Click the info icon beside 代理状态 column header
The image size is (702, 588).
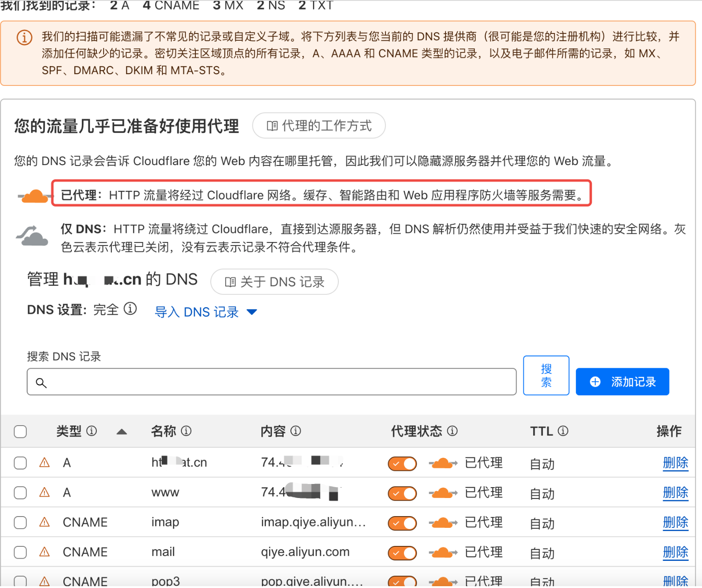[452, 431]
